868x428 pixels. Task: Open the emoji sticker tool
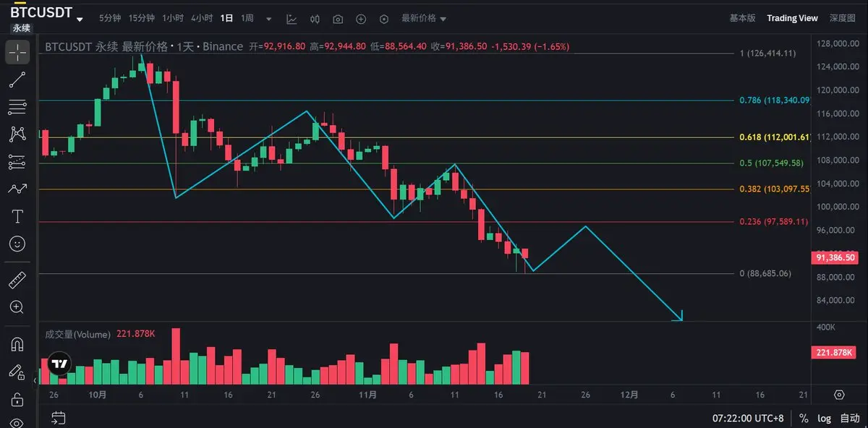[17, 244]
